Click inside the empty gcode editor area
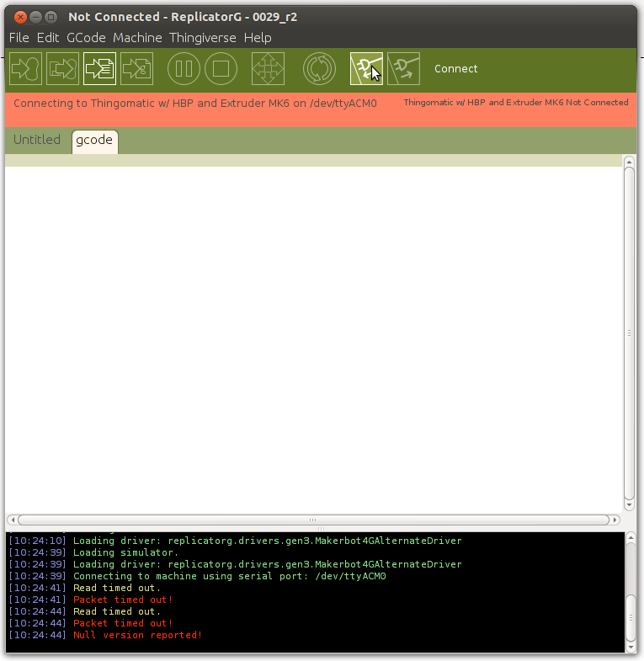644x661 pixels. 311,337
